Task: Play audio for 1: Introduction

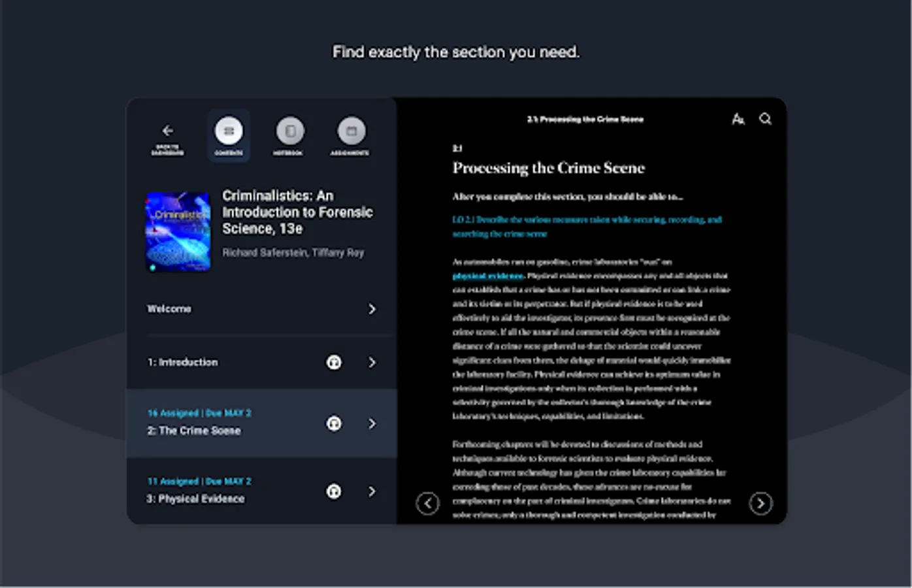Action: coord(334,362)
